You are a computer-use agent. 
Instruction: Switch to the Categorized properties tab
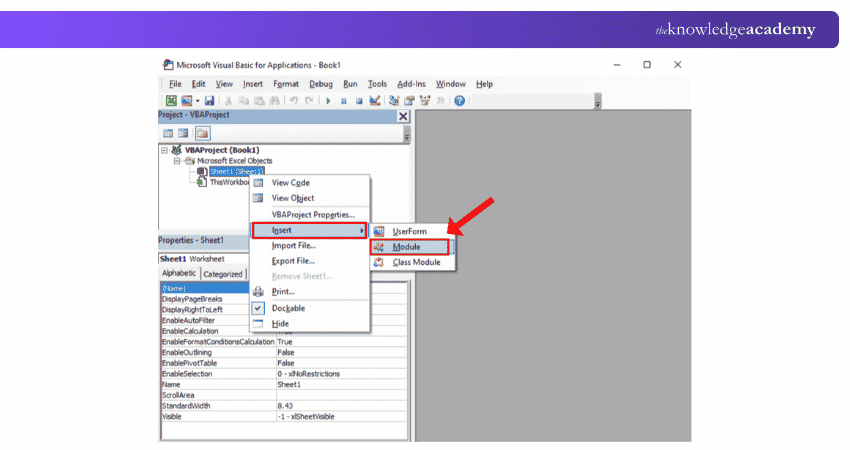tap(223, 274)
